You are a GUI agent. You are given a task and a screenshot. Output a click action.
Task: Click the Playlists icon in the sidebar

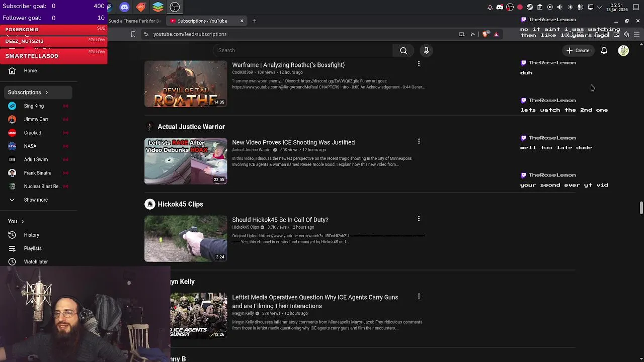click(x=12, y=248)
